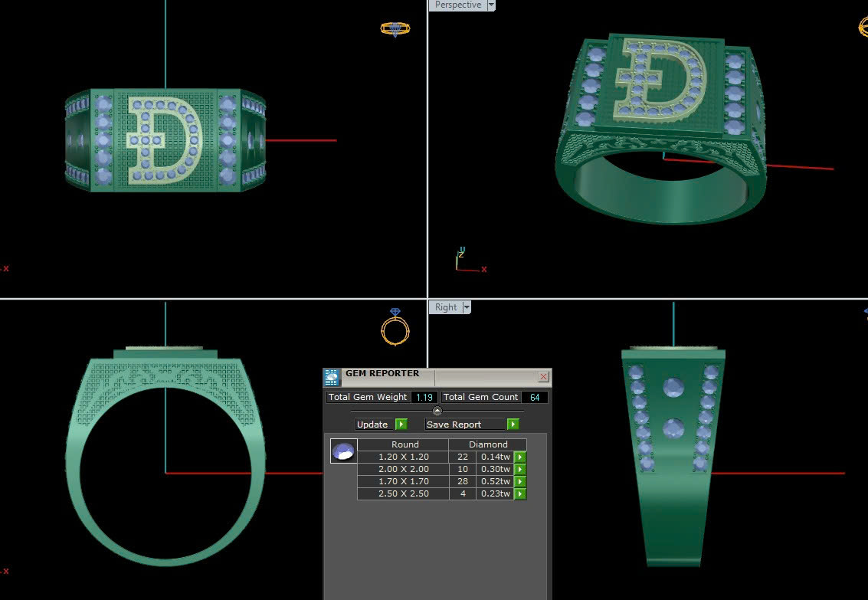
Task: Click the Total Gem Weight value field
Action: coord(424,397)
